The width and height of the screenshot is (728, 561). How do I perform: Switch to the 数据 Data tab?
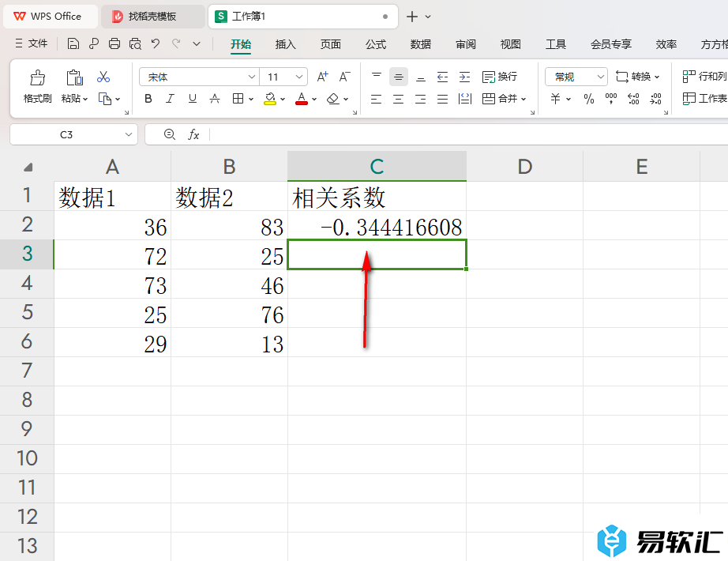pyautogui.click(x=421, y=44)
